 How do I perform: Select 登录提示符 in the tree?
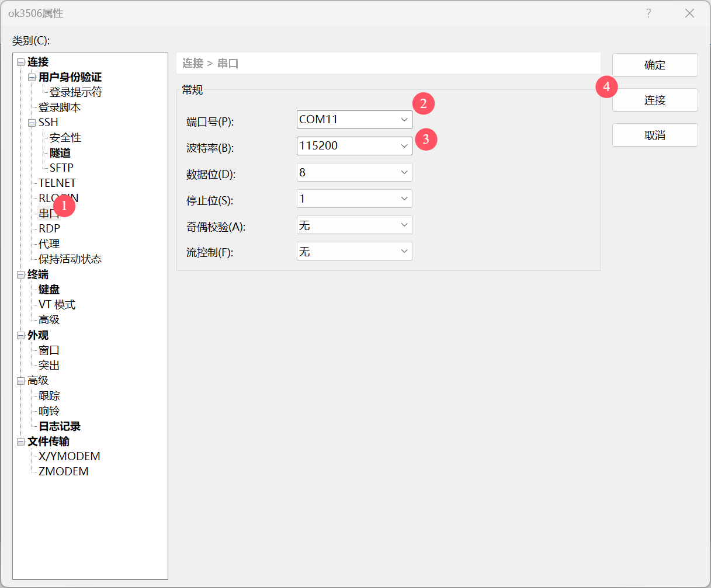tap(76, 92)
